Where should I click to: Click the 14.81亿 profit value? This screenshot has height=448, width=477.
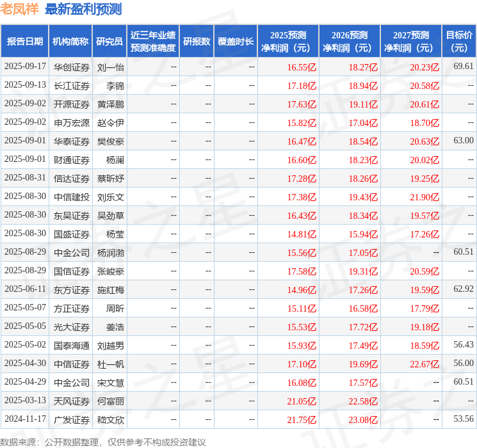coord(302,234)
